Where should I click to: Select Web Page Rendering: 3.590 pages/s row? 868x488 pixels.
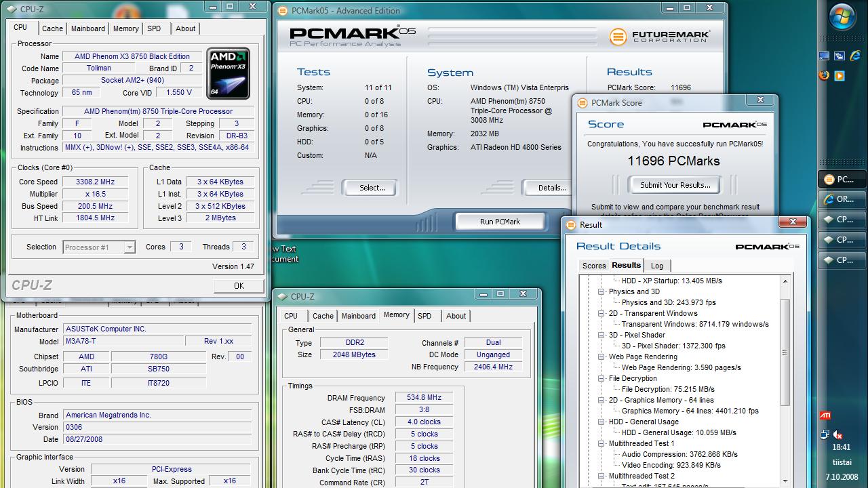[681, 367]
